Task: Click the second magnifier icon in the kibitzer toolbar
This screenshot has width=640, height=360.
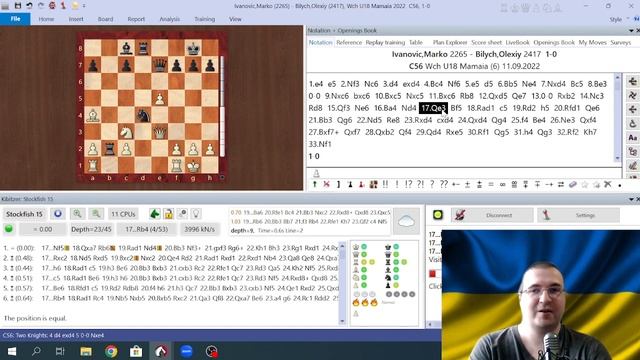Action: [96, 214]
